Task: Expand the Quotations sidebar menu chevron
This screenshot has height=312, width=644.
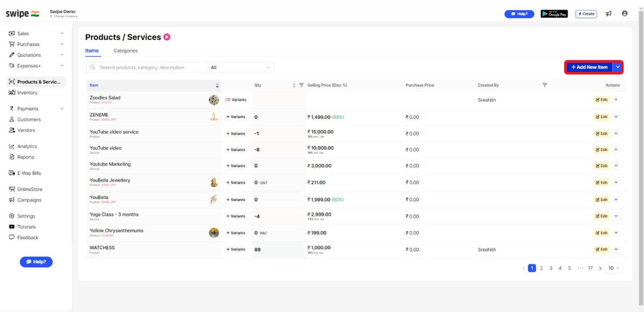Action: coord(62,55)
